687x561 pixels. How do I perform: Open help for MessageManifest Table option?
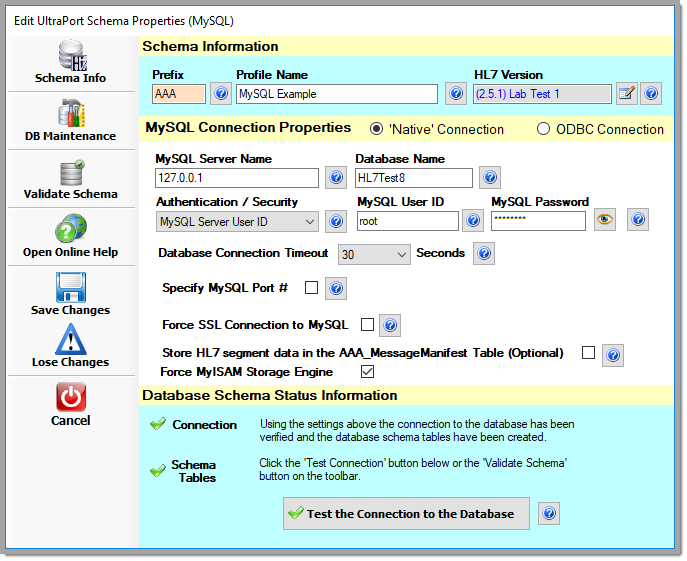pyautogui.click(x=613, y=355)
